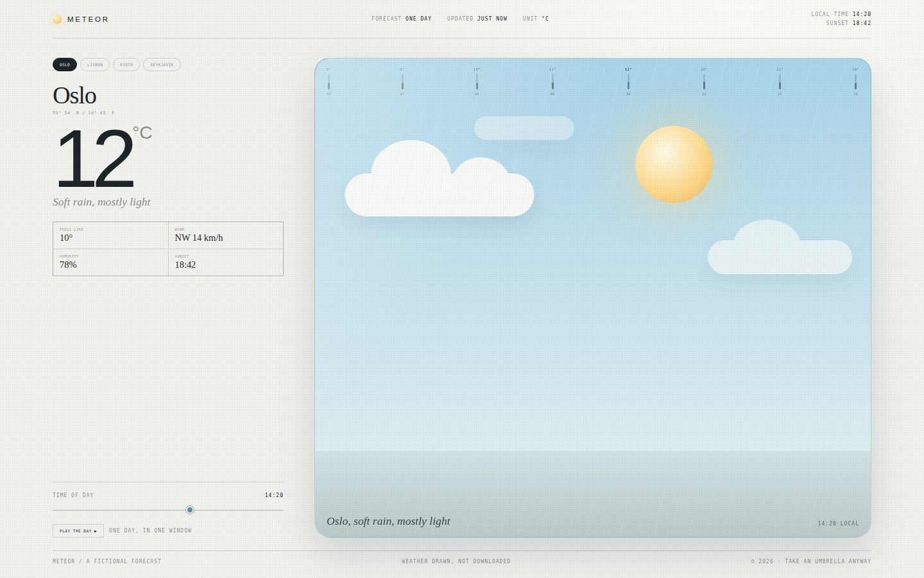The height and width of the screenshot is (578, 924).
Task: Click the Wind NW 14 km/h cell
Action: click(x=226, y=236)
